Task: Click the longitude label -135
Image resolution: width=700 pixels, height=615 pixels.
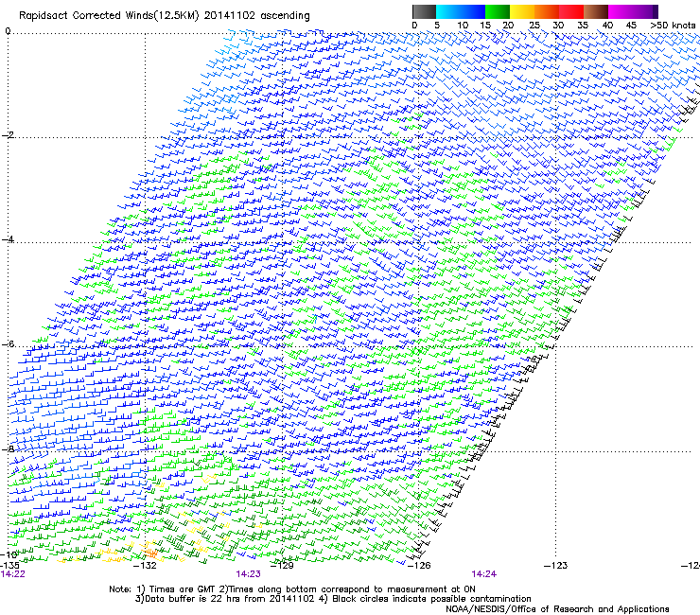Action: [9, 566]
